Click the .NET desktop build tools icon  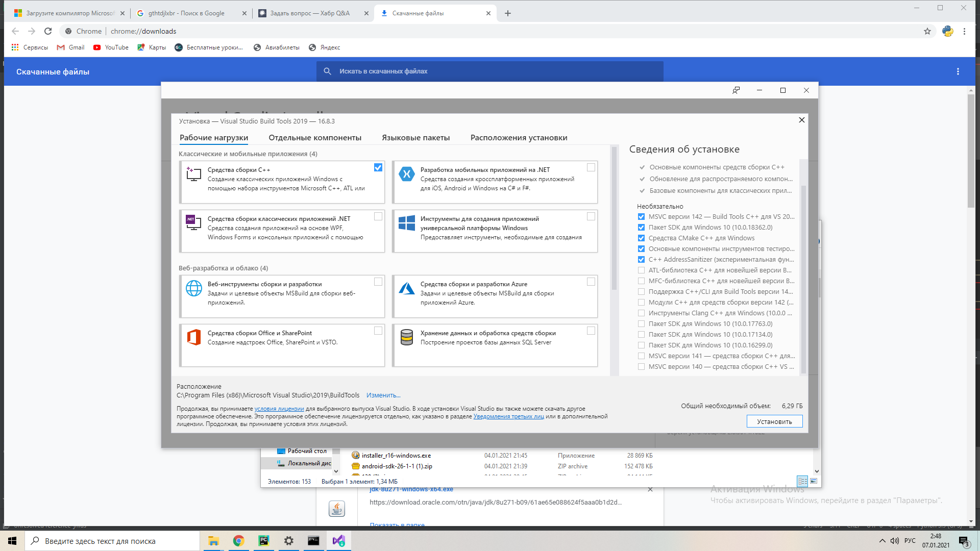click(x=193, y=222)
